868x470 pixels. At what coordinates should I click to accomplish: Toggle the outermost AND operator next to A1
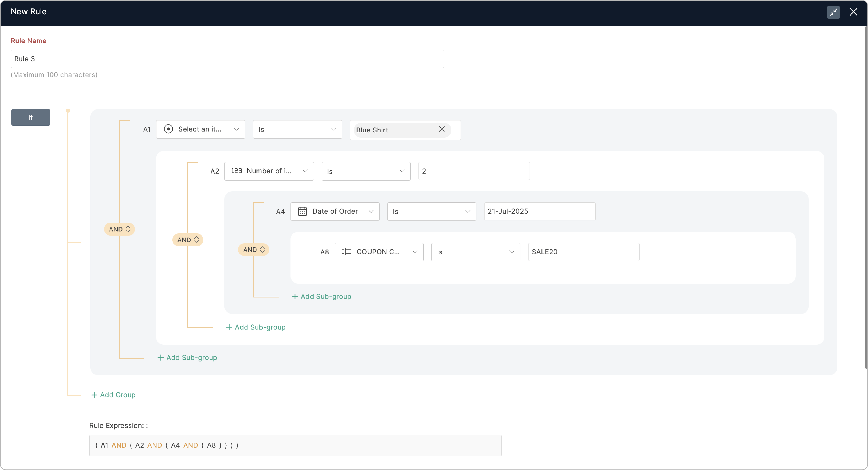[119, 229]
